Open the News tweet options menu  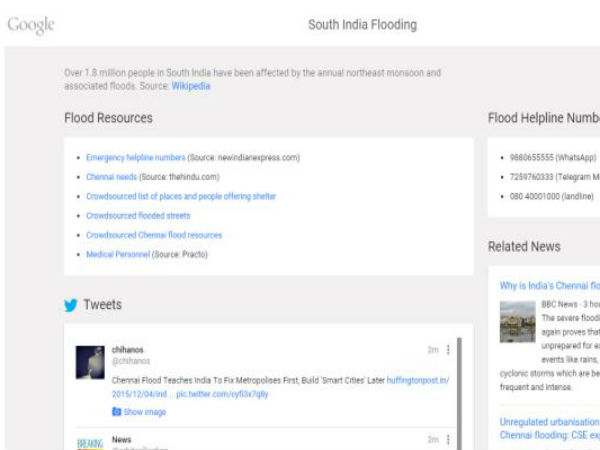448,440
